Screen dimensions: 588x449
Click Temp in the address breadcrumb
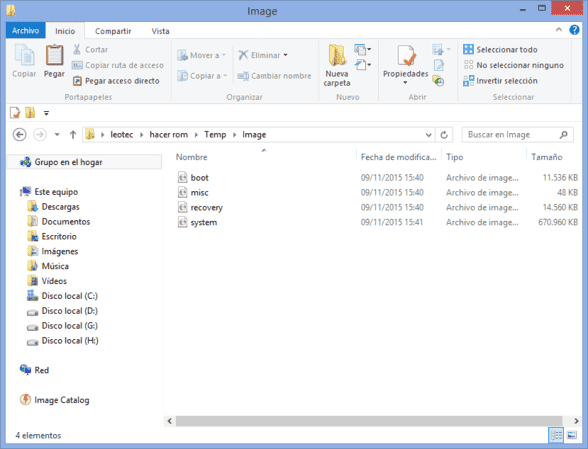pyautogui.click(x=215, y=135)
